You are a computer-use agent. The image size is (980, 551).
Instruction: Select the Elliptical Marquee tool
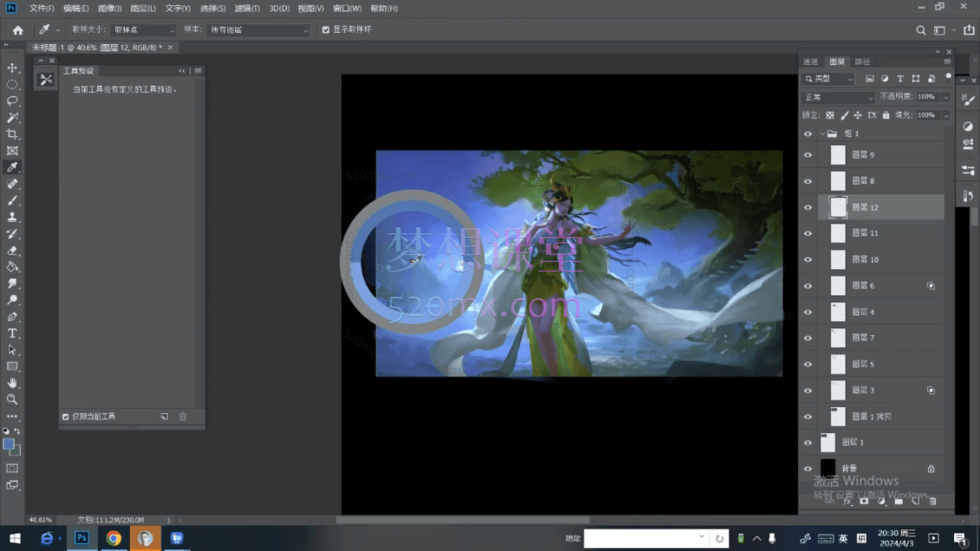tap(12, 84)
